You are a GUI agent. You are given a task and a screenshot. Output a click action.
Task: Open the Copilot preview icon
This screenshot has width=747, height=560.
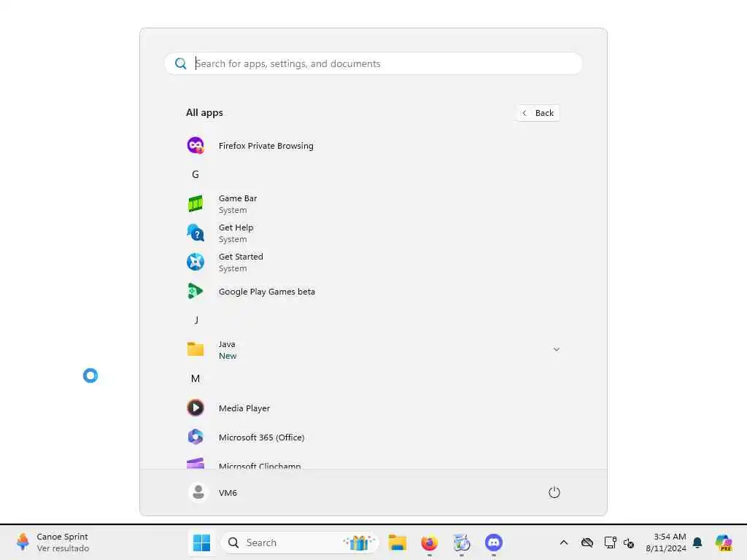pyautogui.click(x=724, y=542)
